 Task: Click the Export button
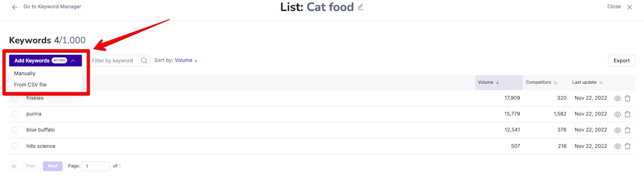(x=621, y=61)
